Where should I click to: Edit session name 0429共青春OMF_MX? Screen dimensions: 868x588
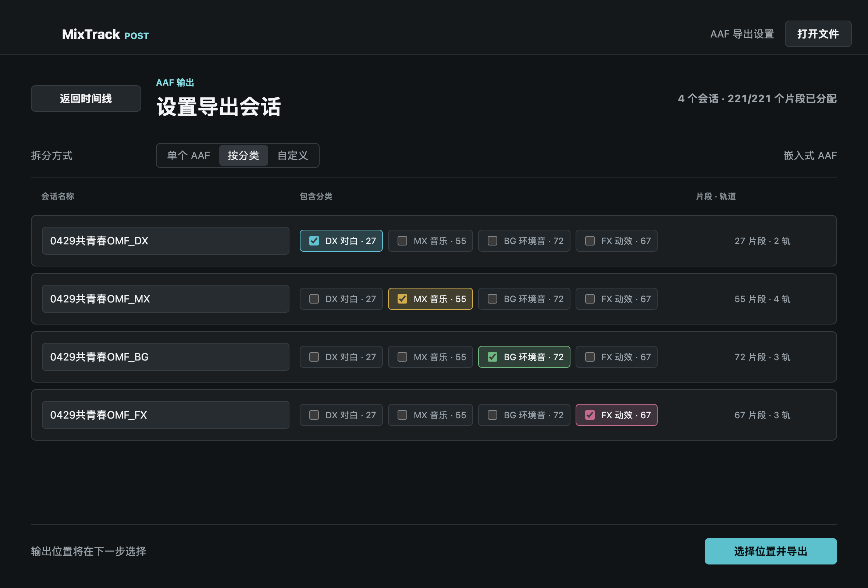[x=166, y=299]
